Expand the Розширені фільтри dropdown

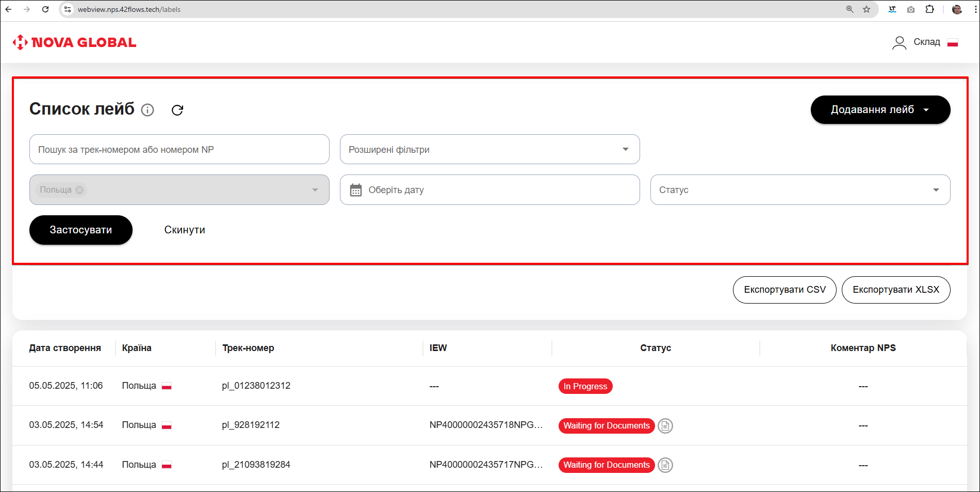489,149
